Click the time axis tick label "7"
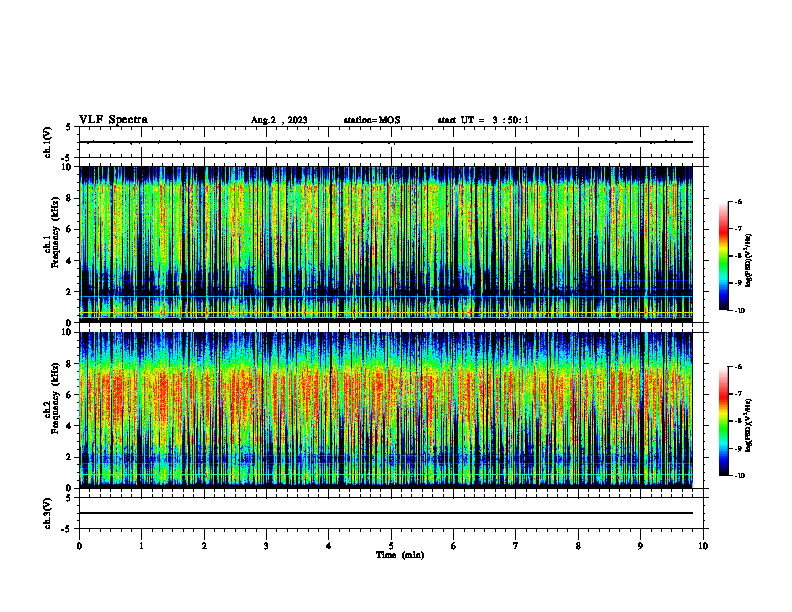The width and height of the screenshot is (792, 612). point(516,546)
